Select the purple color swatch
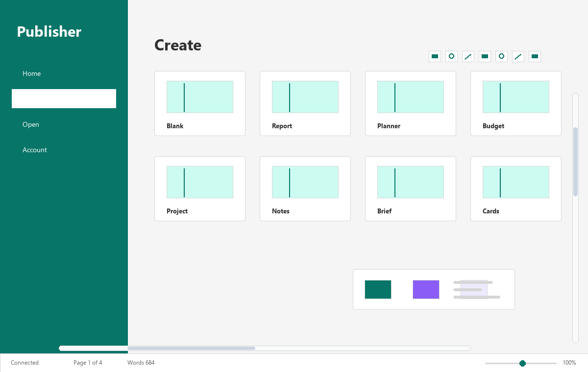Viewport: 588px width, 372px height. [426, 289]
